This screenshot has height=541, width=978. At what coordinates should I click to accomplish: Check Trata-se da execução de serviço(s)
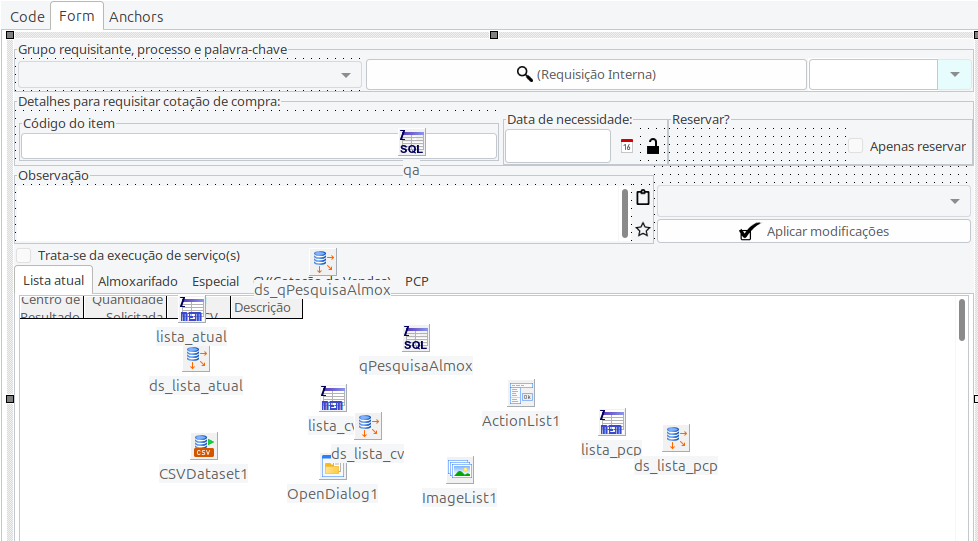pos(24,256)
